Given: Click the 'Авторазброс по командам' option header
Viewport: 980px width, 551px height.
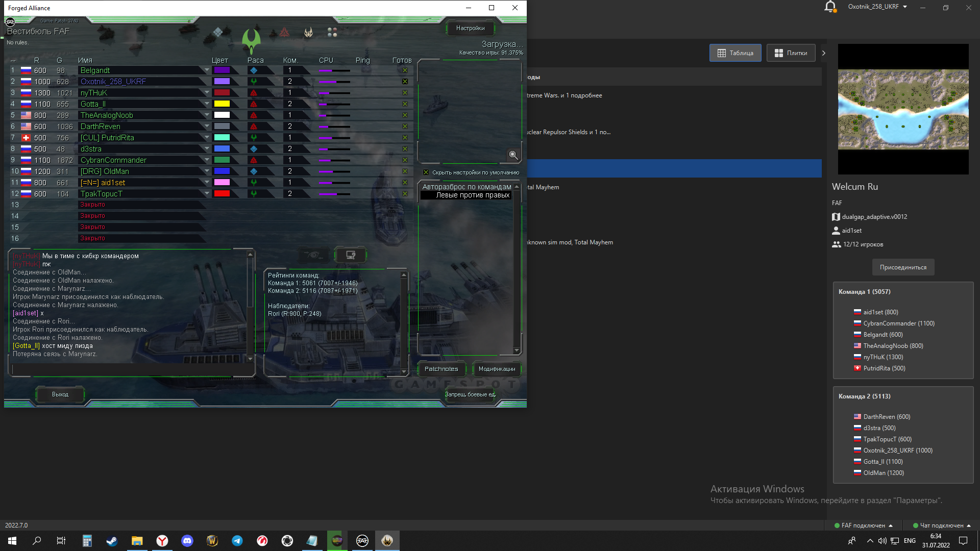Looking at the screenshot, I should [467, 187].
